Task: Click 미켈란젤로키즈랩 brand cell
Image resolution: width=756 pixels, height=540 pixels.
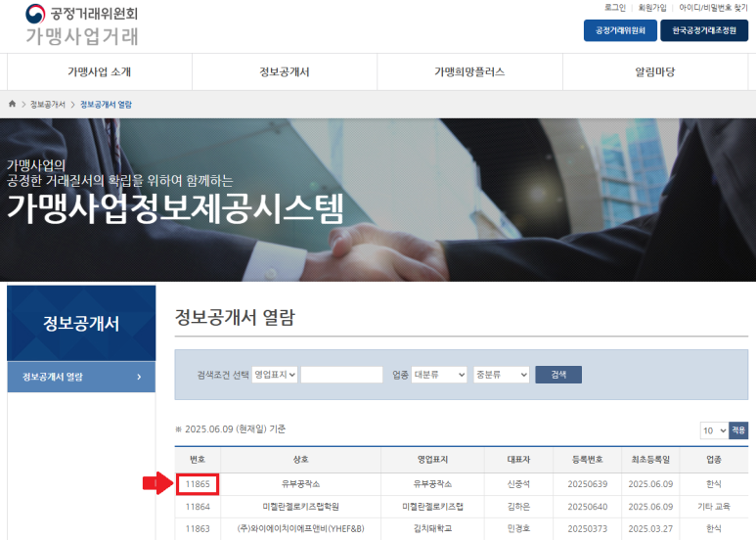Action: click(432, 507)
